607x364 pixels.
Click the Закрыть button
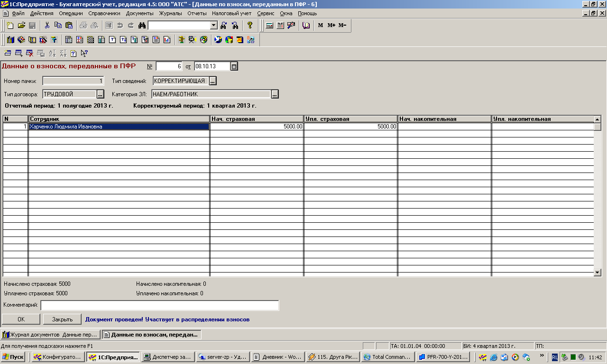click(x=62, y=319)
